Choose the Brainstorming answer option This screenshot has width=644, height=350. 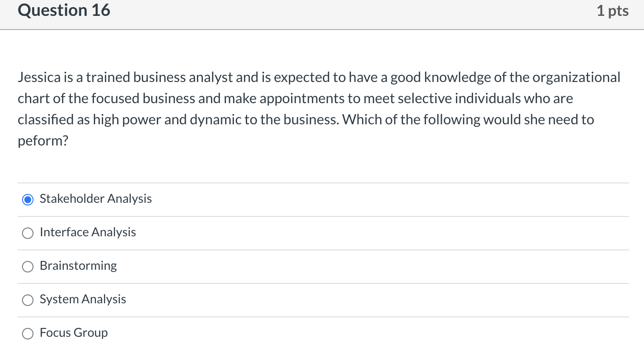27,266
